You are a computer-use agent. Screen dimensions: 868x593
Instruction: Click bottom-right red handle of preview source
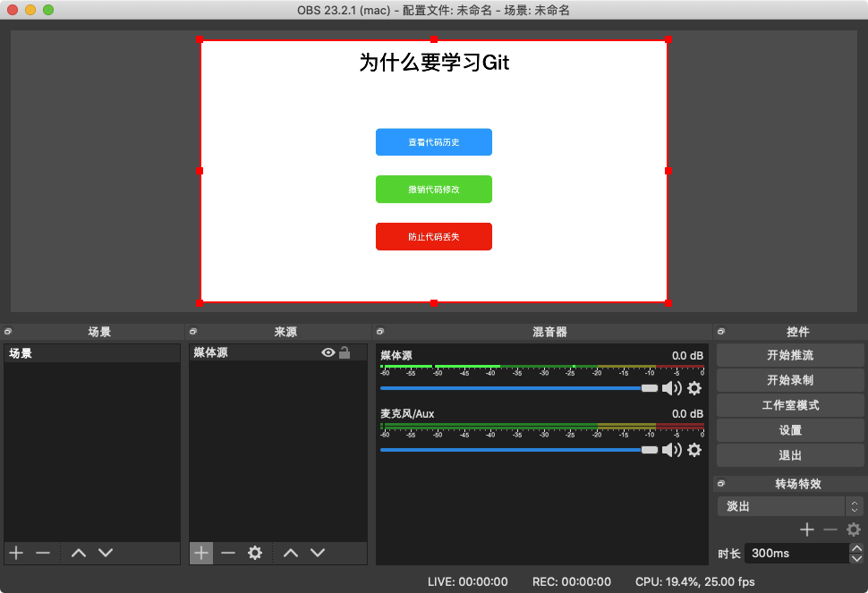pos(668,303)
